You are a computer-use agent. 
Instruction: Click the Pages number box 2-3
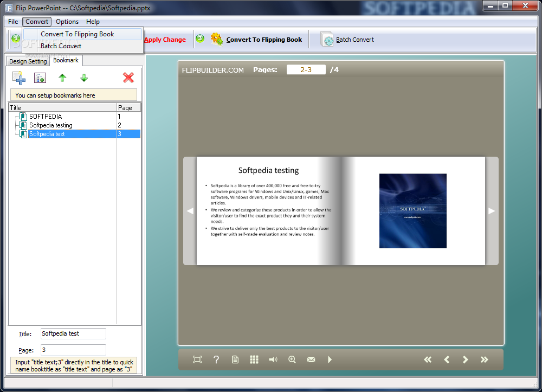pos(306,69)
